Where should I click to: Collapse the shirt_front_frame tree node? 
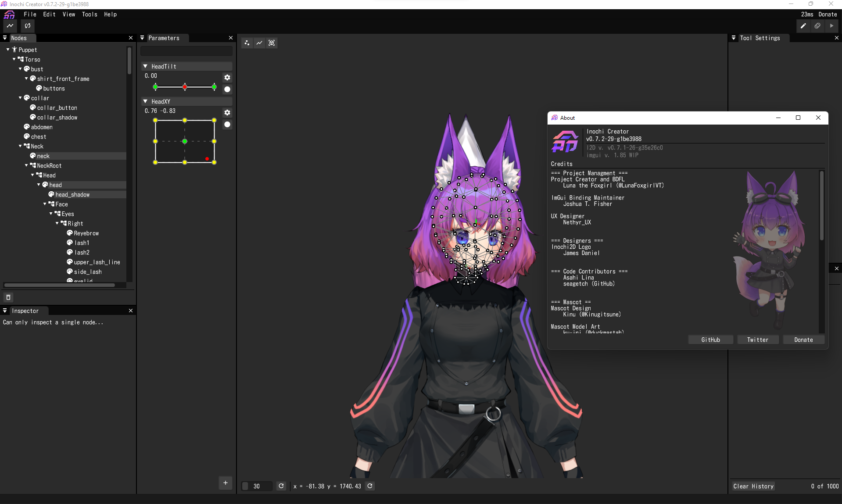pos(26,79)
